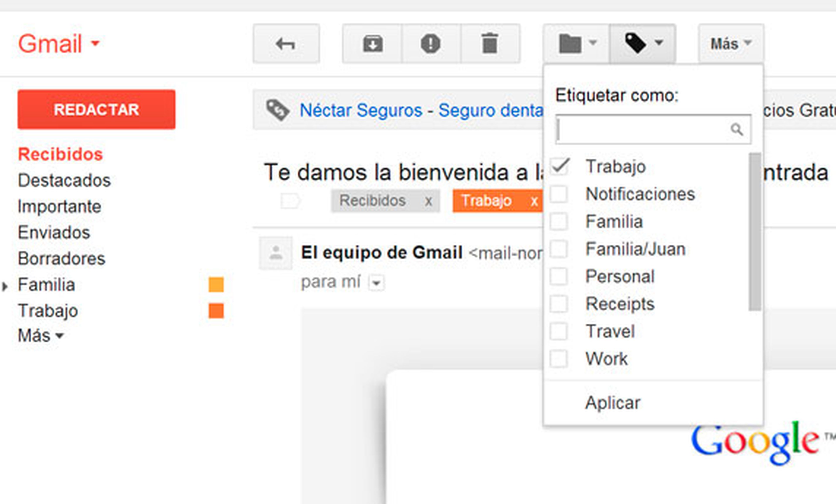Open Enviados sent folder
This screenshot has width=836, height=504.
[54, 233]
